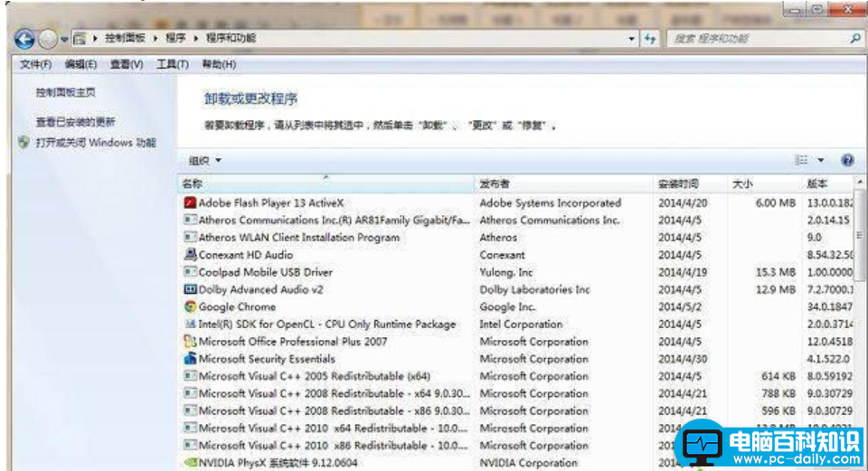Click the 6.00 MB size cell
The height and width of the screenshot is (471, 868).
coord(776,203)
